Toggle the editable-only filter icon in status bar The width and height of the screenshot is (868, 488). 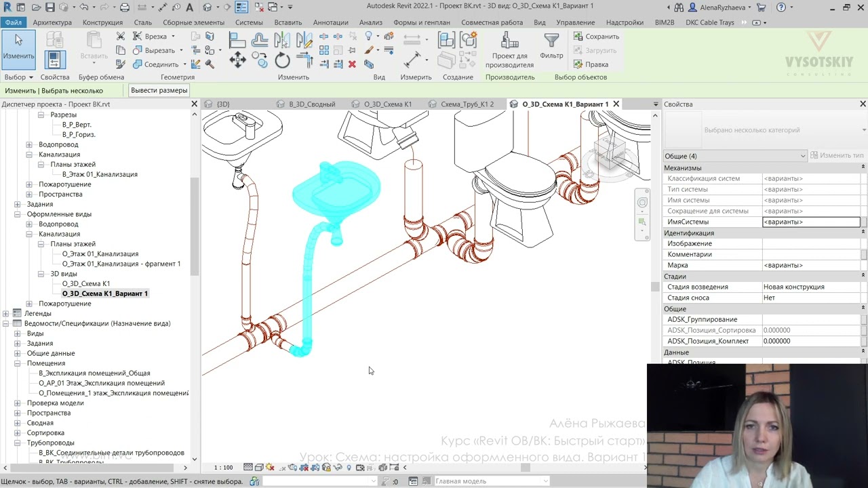click(x=385, y=481)
